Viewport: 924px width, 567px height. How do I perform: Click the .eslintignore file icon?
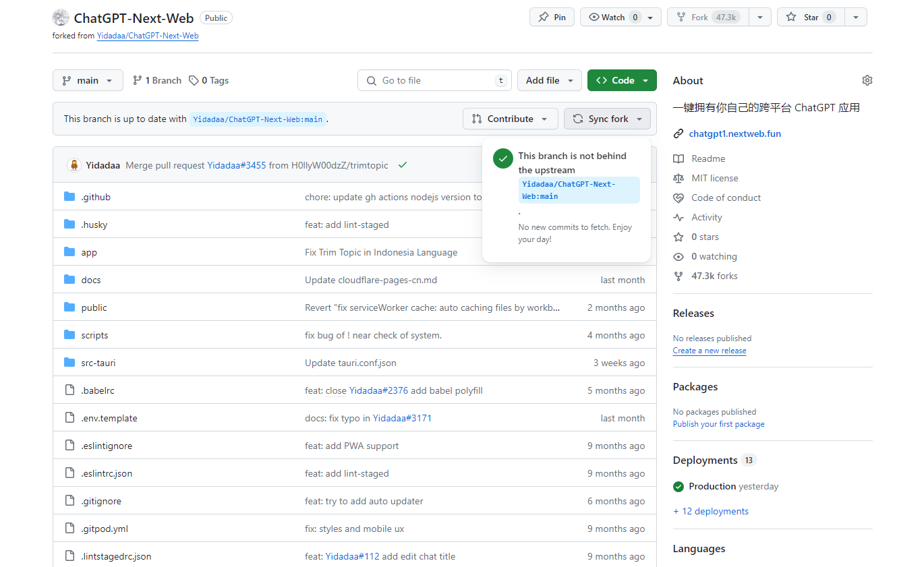pyautogui.click(x=69, y=446)
